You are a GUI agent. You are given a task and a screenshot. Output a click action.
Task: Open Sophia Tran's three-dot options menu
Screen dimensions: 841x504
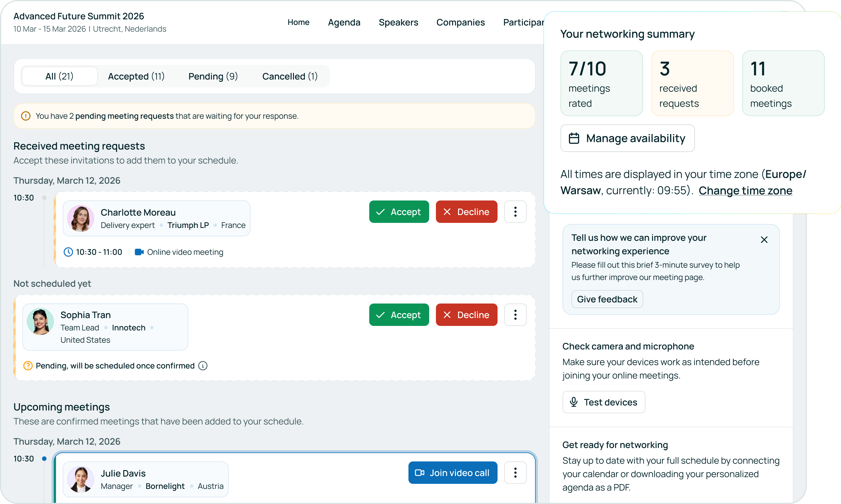pyautogui.click(x=515, y=314)
